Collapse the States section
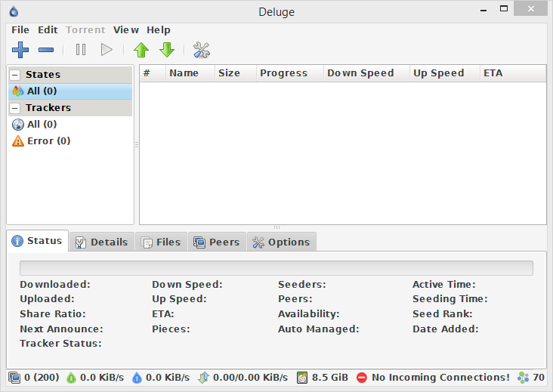Viewport: 553px width, 392px height. tap(15, 75)
